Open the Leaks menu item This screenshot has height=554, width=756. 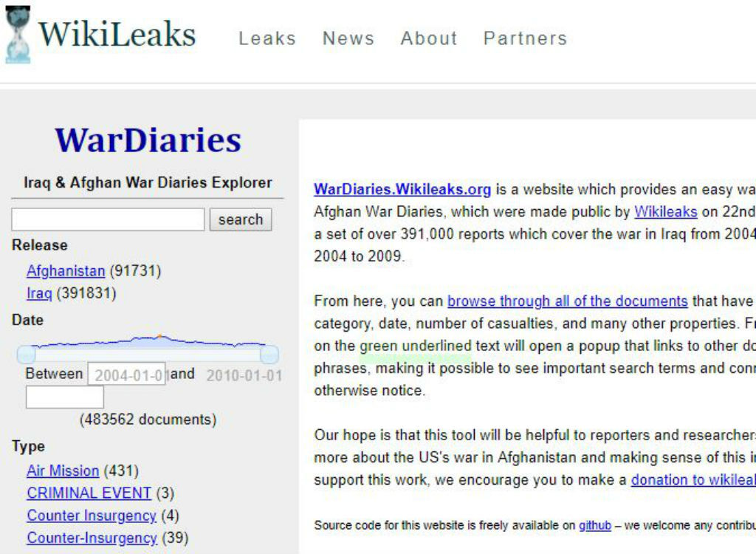[267, 38]
